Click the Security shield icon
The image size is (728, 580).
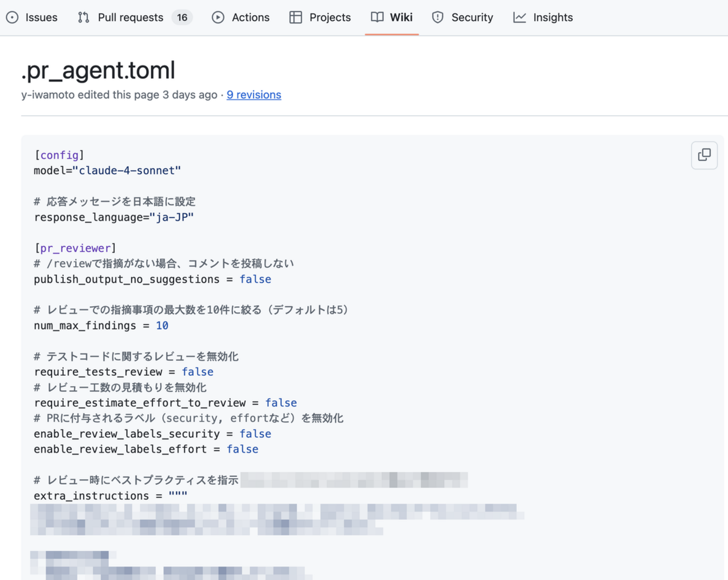(x=438, y=17)
